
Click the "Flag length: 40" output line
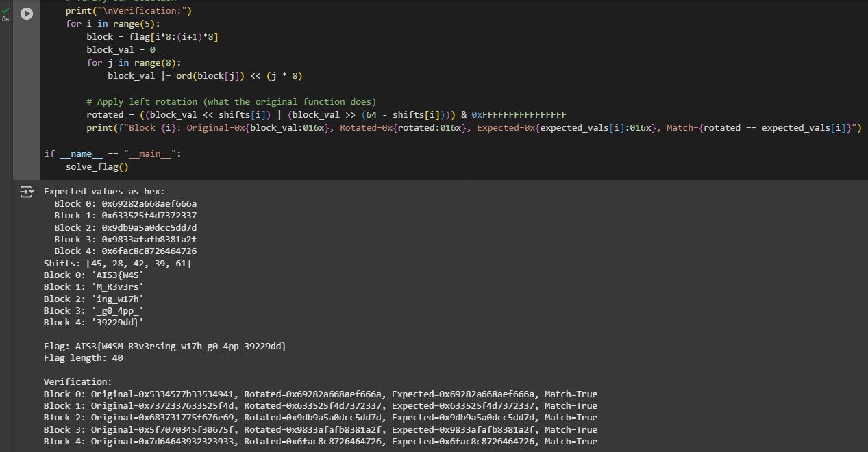pyautogui.click(x=84, y=358)
